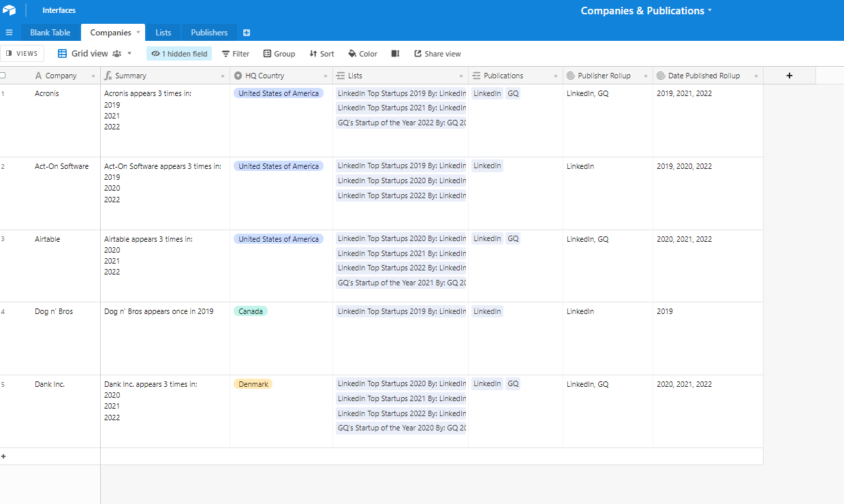Image resolution: width=844 pixels, height=504 pixels.
Task: Open Lists column header dropdown
Action: point(461,76)
